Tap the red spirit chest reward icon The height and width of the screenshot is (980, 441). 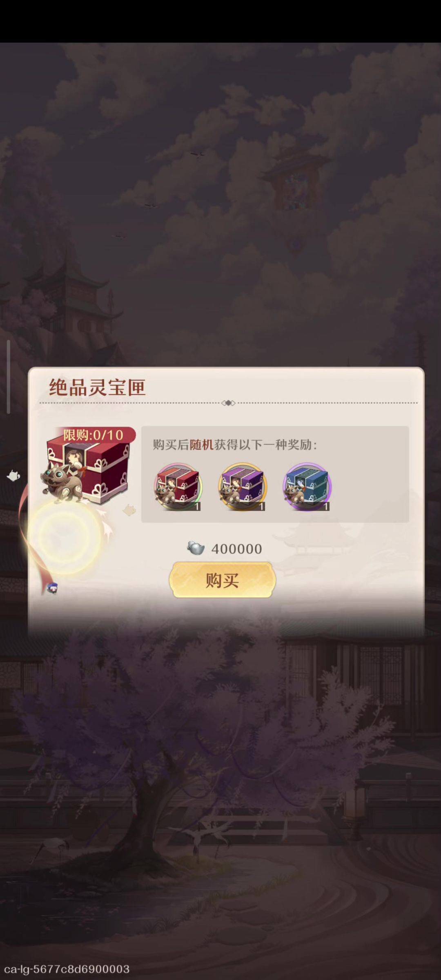click(178, 487)
